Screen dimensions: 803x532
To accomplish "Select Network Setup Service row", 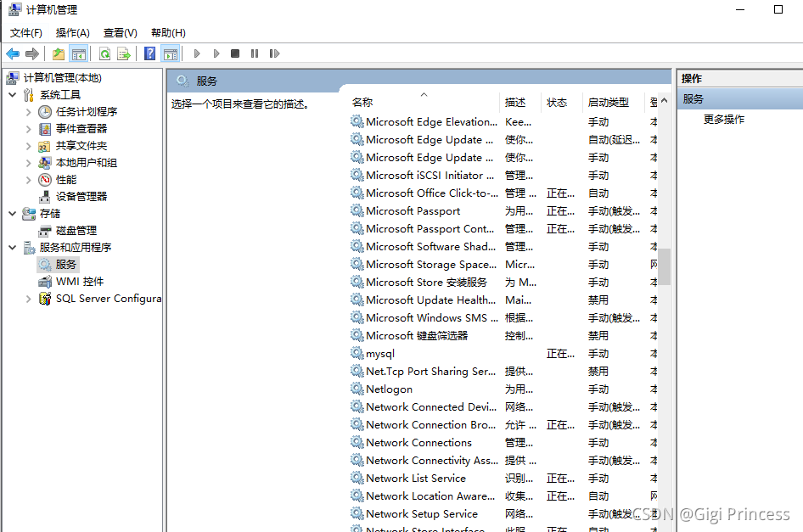I will [x=504, y=513].
